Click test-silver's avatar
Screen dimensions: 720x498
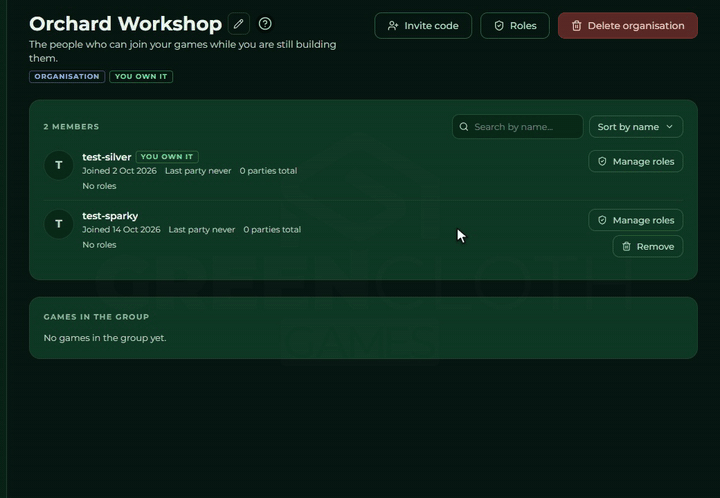(59, 165)
